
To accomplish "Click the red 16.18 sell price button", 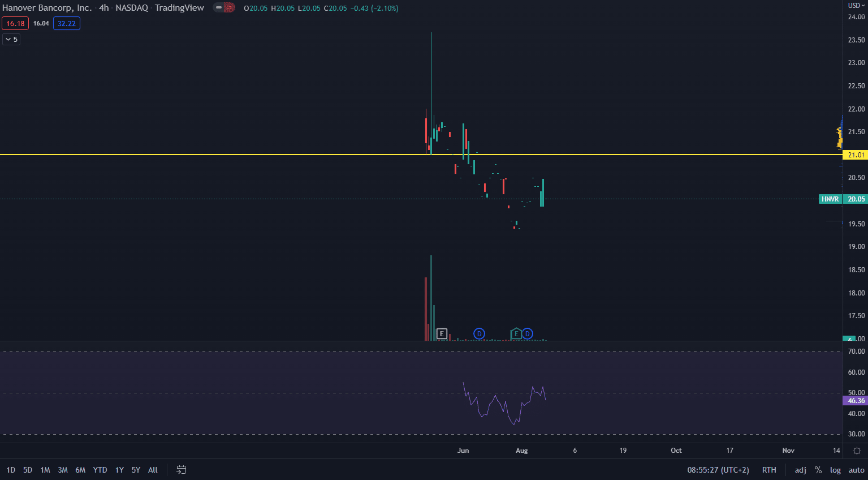I will 15,24.
